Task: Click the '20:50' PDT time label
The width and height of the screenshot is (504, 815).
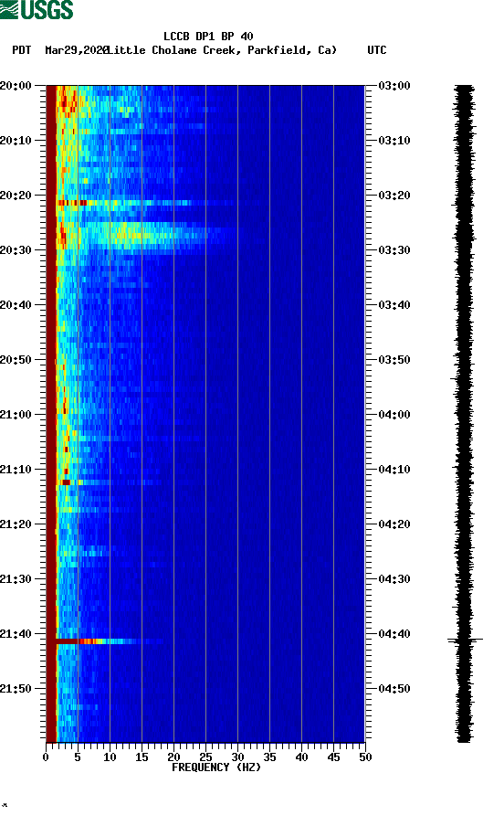Action: (16, 360)
